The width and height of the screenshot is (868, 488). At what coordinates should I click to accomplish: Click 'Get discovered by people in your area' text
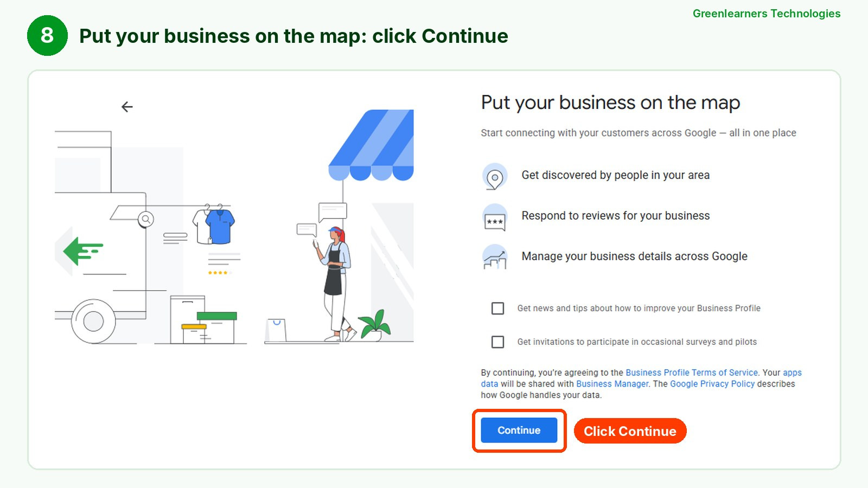[x=616, y=175]
